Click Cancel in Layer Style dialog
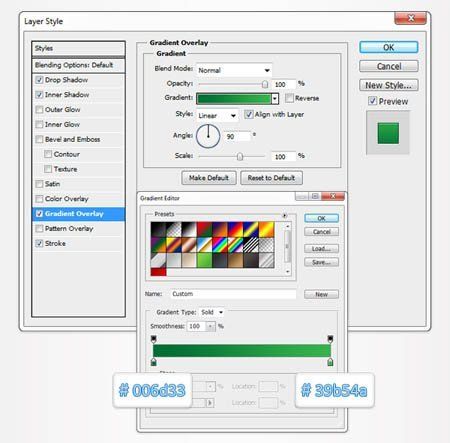Viewport: 450px width, 443px height. 389,66
